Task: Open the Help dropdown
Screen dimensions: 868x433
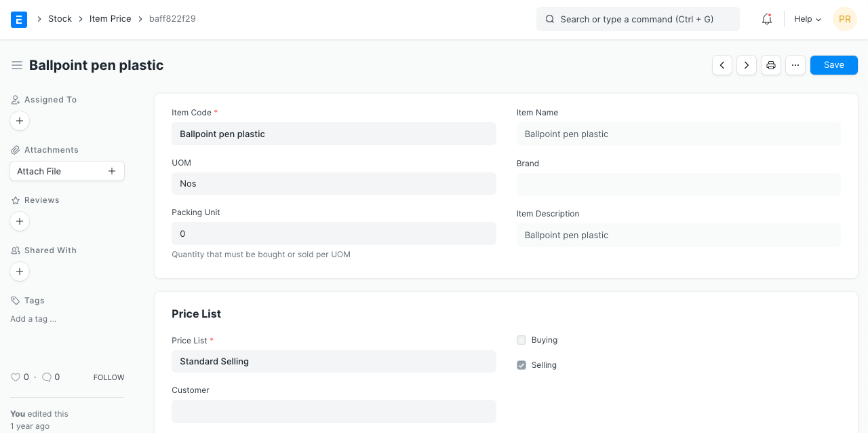Action: coord(808,19)
